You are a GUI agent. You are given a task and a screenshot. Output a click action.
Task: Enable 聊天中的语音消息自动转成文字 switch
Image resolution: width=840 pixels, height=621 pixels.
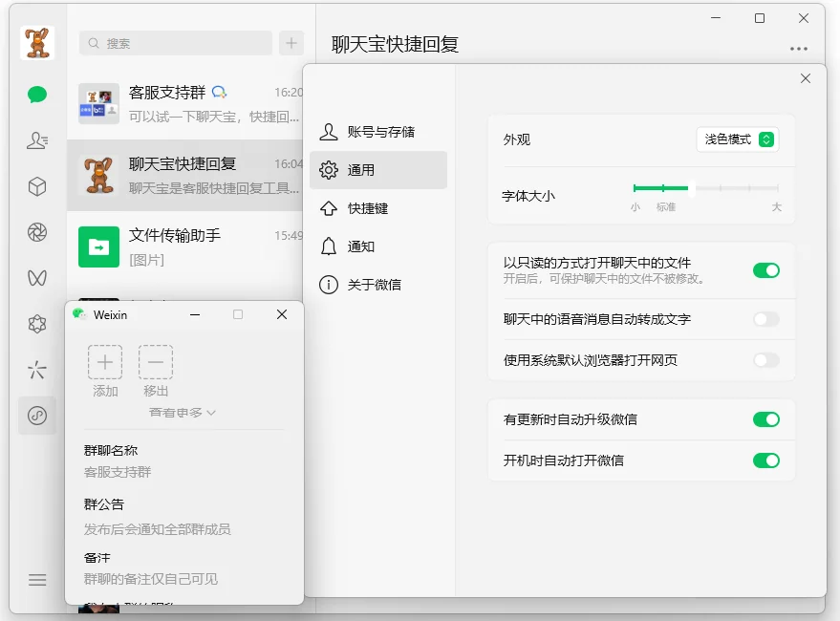click(x=766, y=319)
